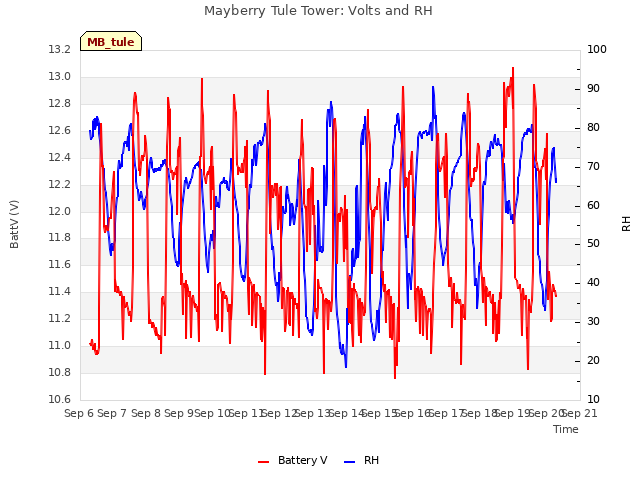This screenshot has width=640, height=480.
Task: Click the 70 tick on RH axis
Action: tap(593, 167)
